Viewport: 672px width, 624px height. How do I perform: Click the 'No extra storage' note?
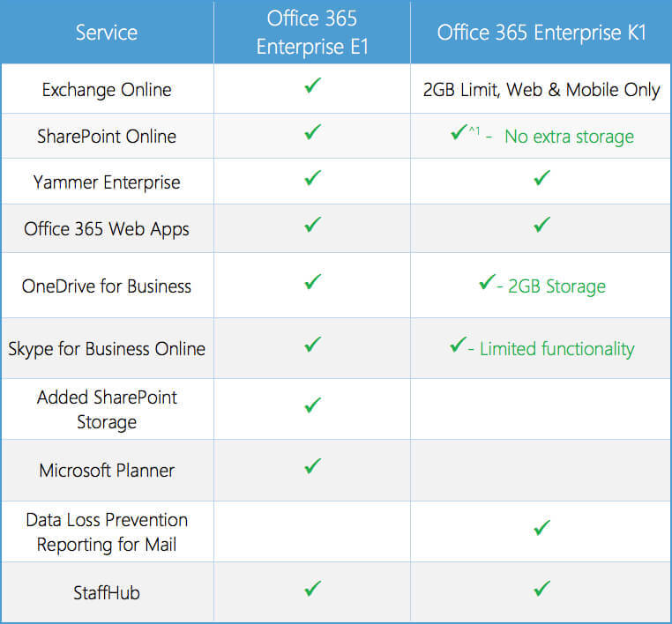[569, 137]
